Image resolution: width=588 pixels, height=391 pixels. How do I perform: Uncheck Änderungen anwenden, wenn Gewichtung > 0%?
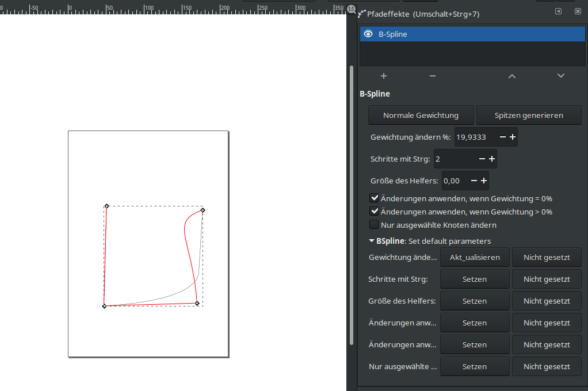pos(374,211)
